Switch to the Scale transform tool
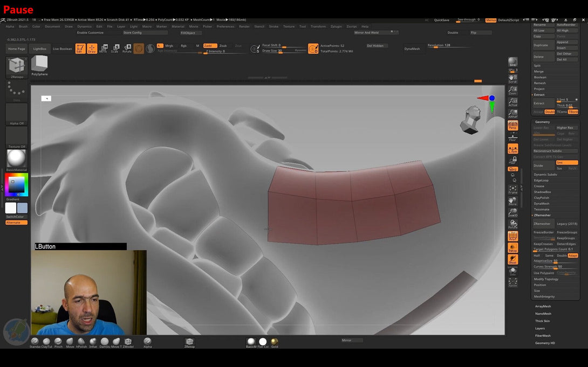Image resolution: width=588 pixels, height=367 pixels. [x=115, y=49]
